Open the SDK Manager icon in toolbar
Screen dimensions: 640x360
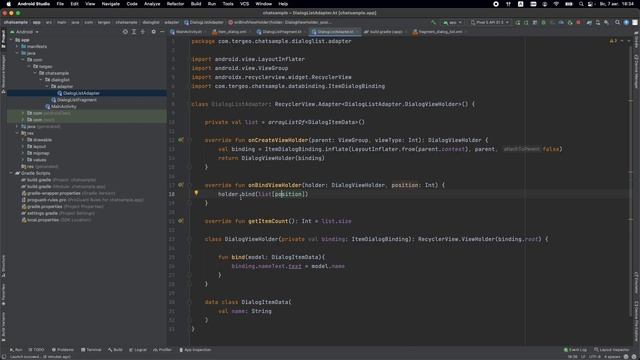(x=607, y=22)
